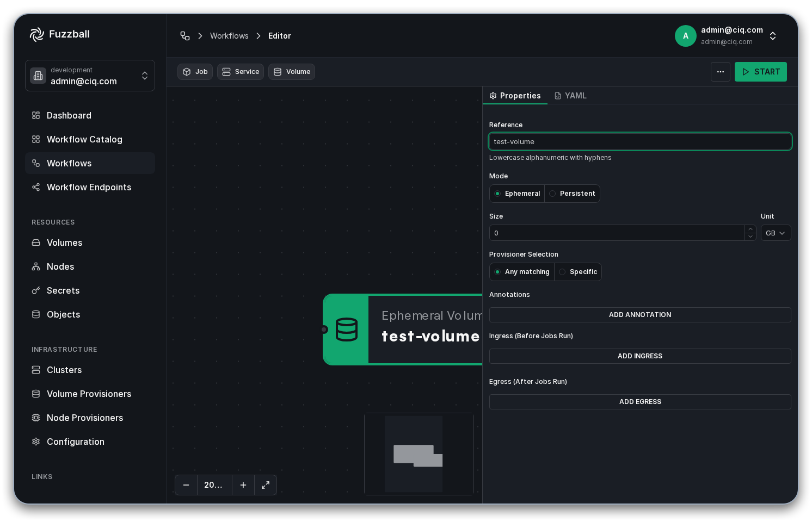Screen dimensions: 812x522
Task: Open the GB unit dropdown
Action: pyautogui.click(x=776, y=233)
